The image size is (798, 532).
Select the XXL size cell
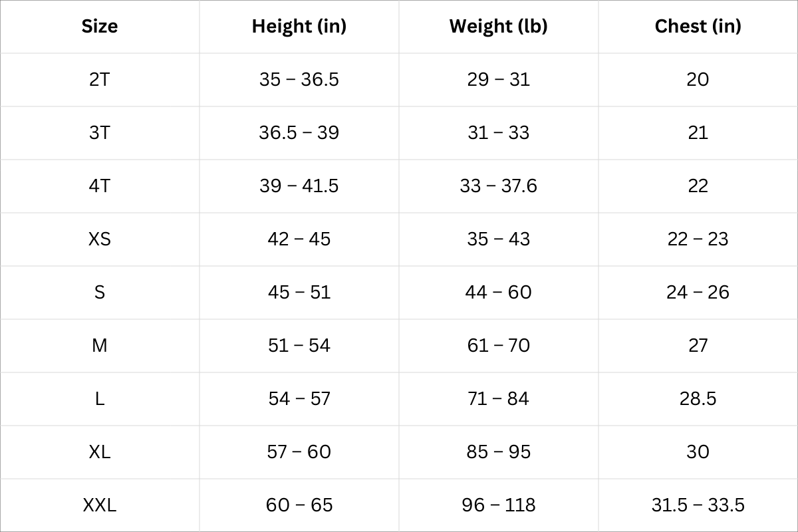point(100,505)
